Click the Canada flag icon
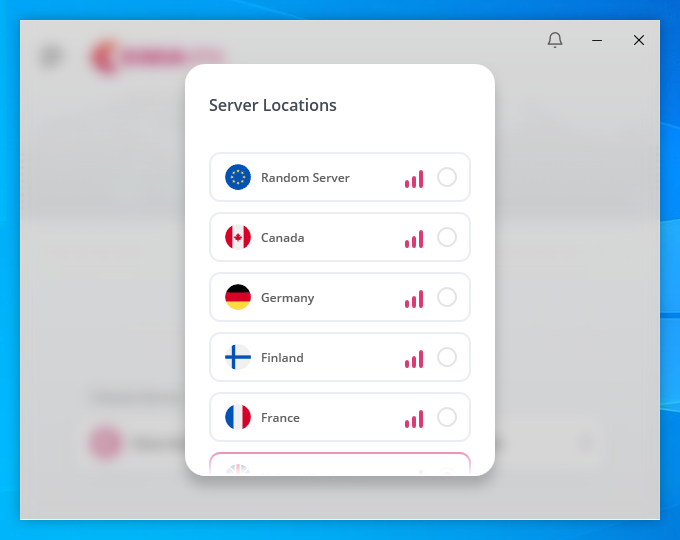Viewport: 680px width, 540px height. (238, 238)
